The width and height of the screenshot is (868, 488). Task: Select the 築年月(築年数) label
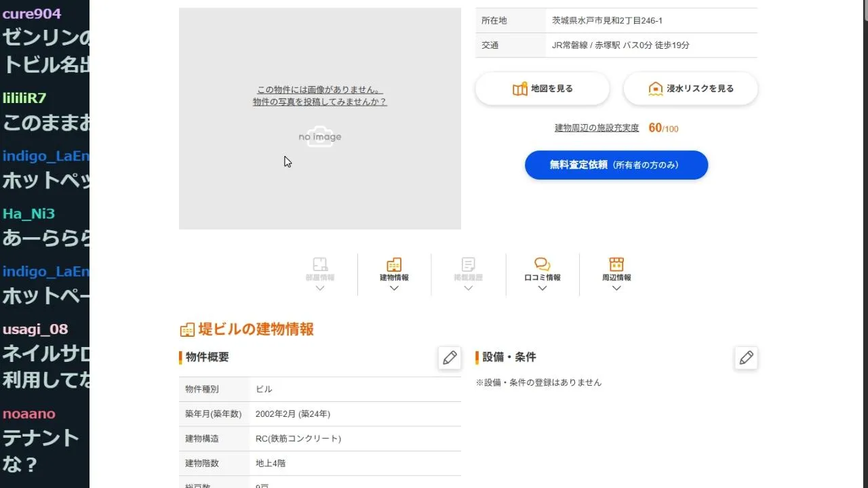(x=213, y=414)
